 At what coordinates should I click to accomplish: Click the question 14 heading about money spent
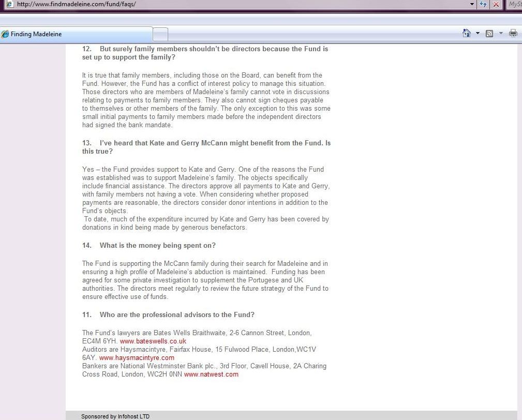coord(157,245)
